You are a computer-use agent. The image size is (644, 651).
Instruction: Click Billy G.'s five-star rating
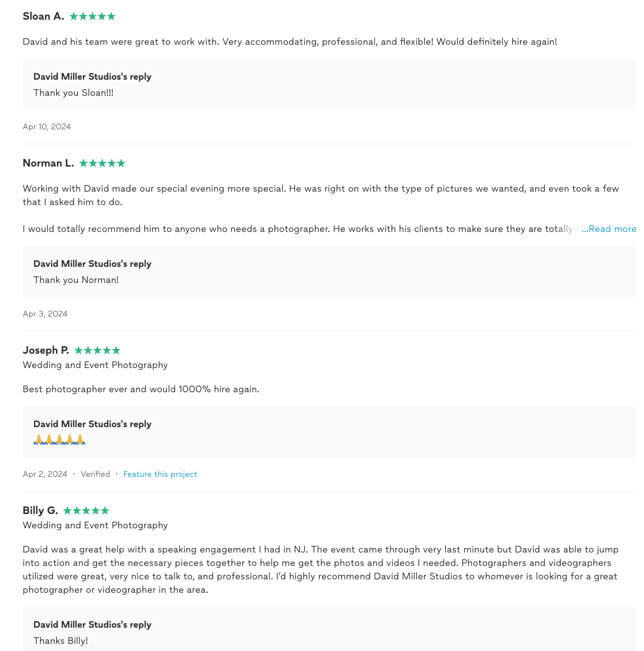(x=86, y=511)
